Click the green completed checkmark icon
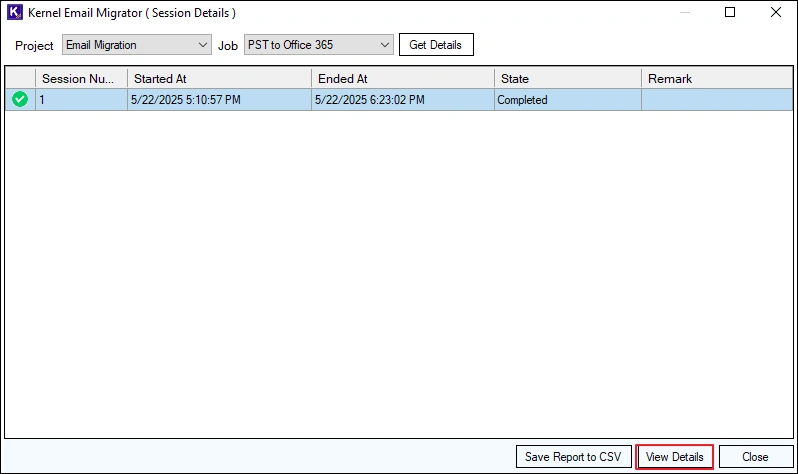This screenshot has width=798, height=474. tap(20, 99)
